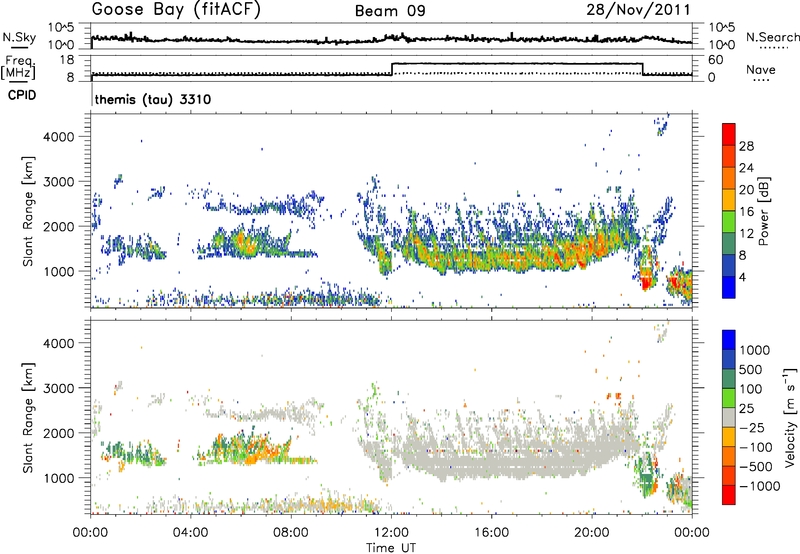Click the '12:00' time tick label

(391, 533)
